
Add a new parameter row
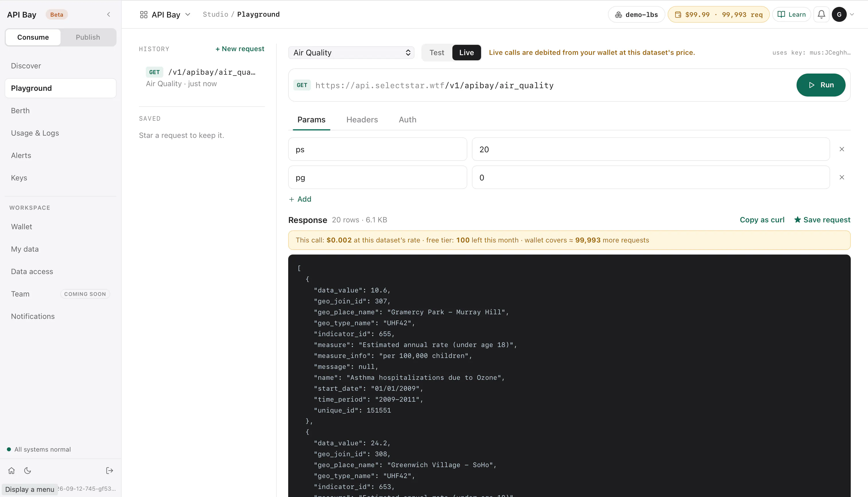pos(300,199)
